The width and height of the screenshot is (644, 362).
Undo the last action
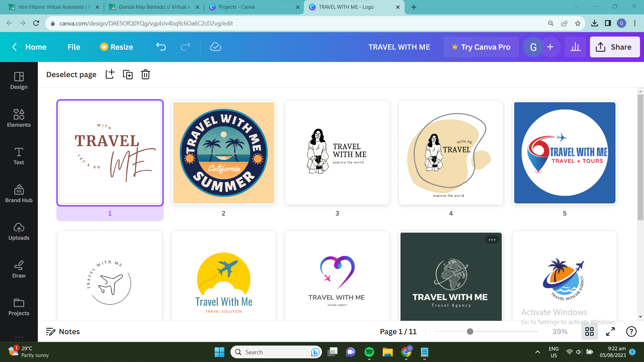[161, 47]
